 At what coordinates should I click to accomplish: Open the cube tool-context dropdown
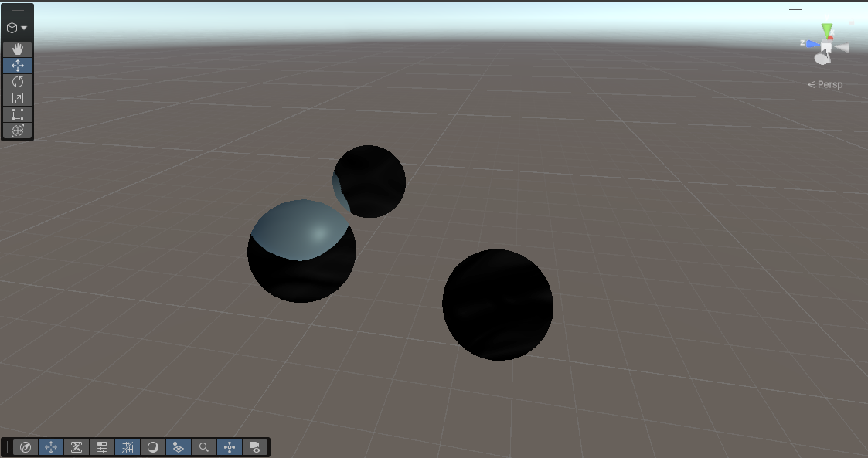coord(17,28)
